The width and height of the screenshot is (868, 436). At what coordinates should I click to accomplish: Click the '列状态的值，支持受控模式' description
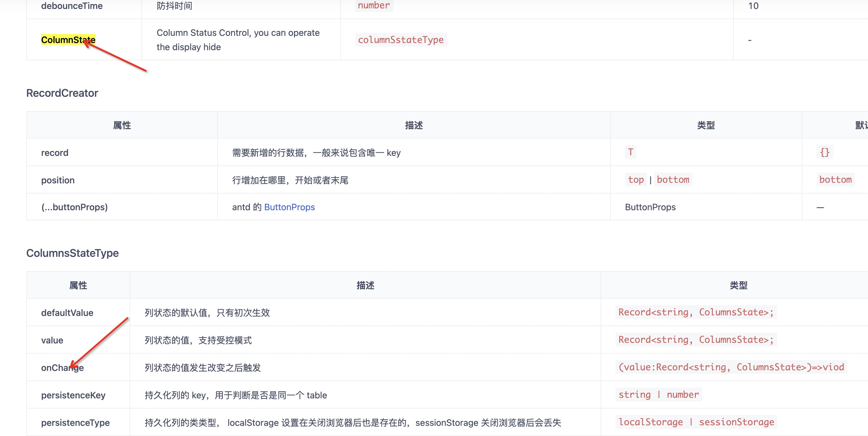(x=198, y=340)
